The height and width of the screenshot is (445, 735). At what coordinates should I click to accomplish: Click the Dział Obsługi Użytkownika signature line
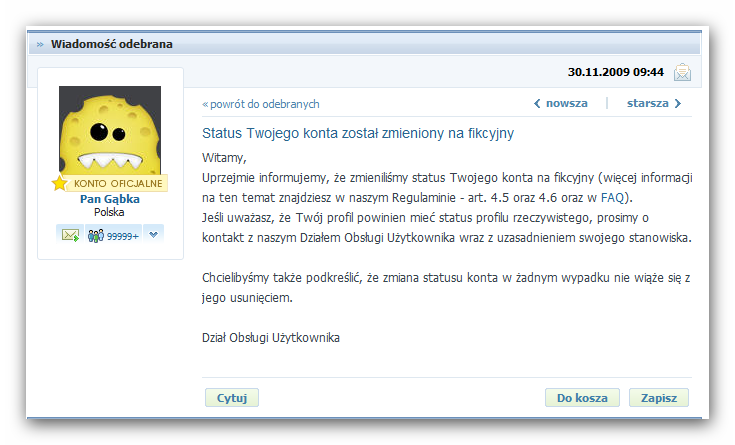coord(271,338)
